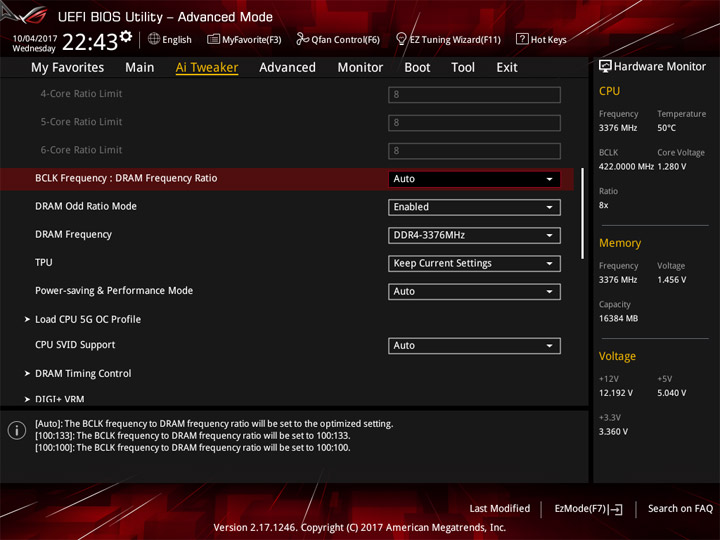Click the +3.3V 3.360 V reading

[x=613, y=432]
